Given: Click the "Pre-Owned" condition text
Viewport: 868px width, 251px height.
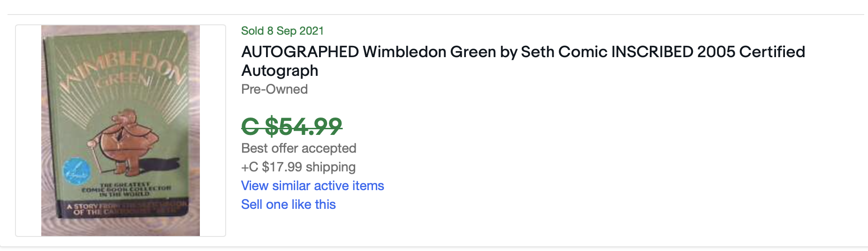Looking at the screenshot, I should [274, 89].
